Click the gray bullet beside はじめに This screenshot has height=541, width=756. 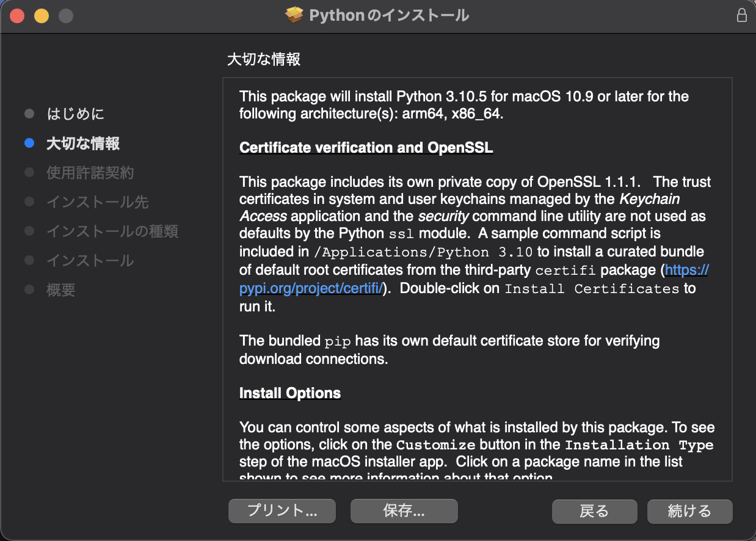point(29,114)
